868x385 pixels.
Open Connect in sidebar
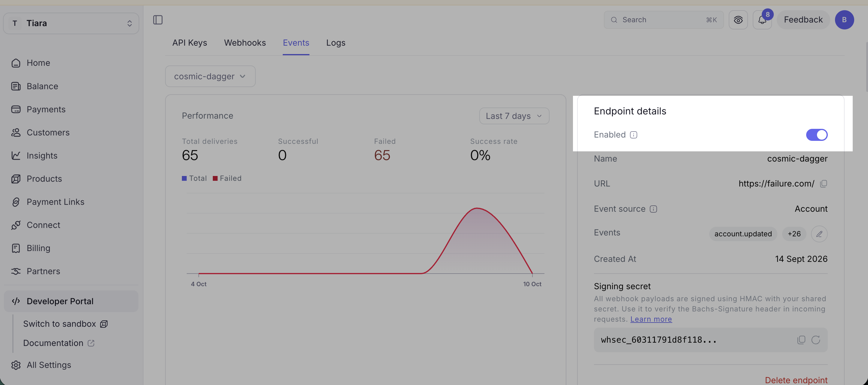pos(71,225)
